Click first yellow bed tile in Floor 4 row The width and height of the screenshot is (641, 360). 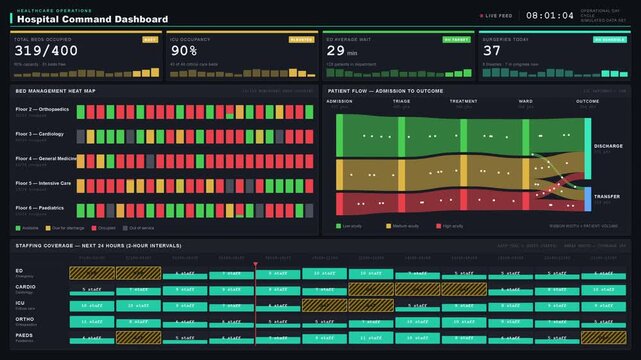pyautogui.click(x=81, y=161)
